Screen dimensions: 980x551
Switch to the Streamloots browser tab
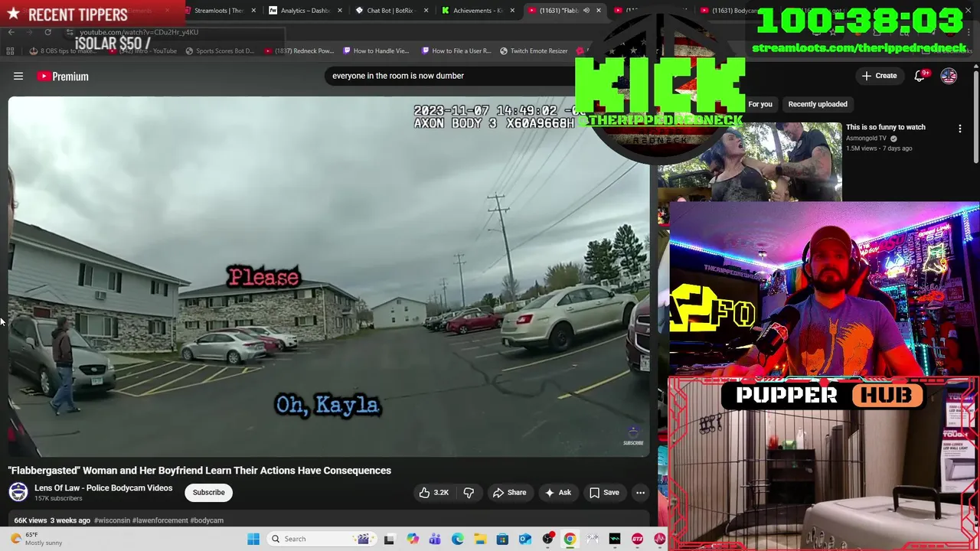[220, 11]
